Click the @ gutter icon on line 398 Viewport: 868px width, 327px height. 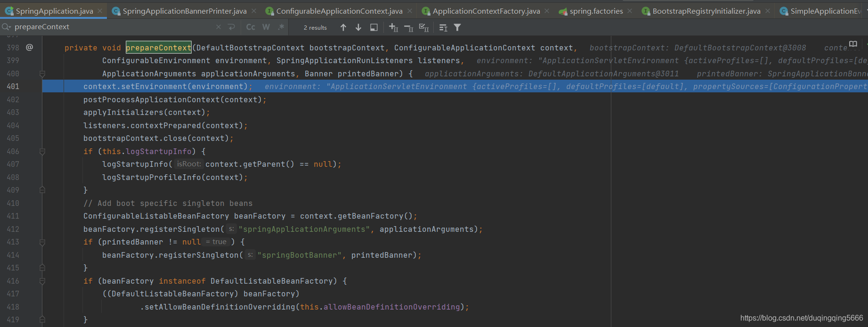coord(29,47)
